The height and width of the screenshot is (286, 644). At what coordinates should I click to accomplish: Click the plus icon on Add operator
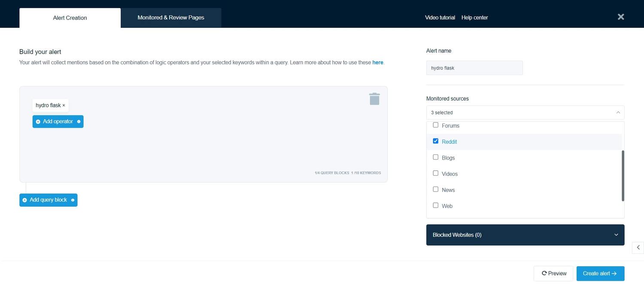tap(38, 121)
